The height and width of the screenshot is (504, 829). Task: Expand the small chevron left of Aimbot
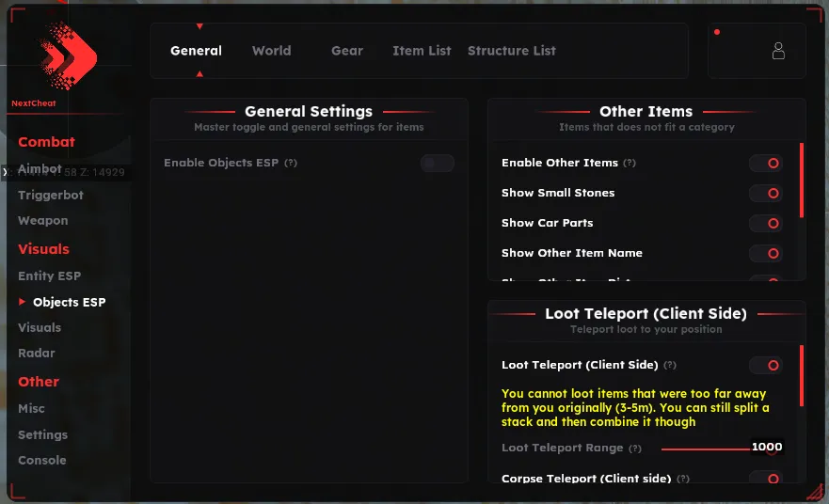pos(5,172)
